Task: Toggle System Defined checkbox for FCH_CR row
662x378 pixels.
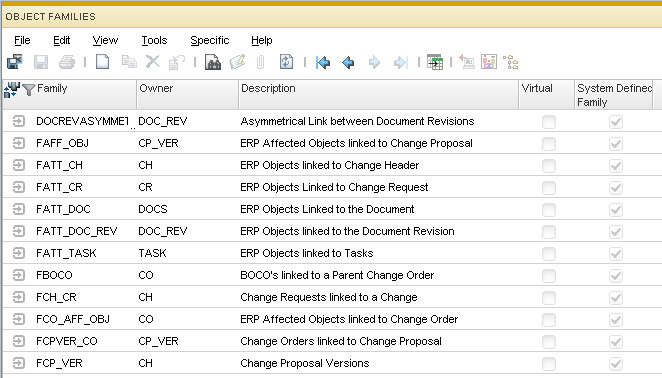Action: pos(616,298)
